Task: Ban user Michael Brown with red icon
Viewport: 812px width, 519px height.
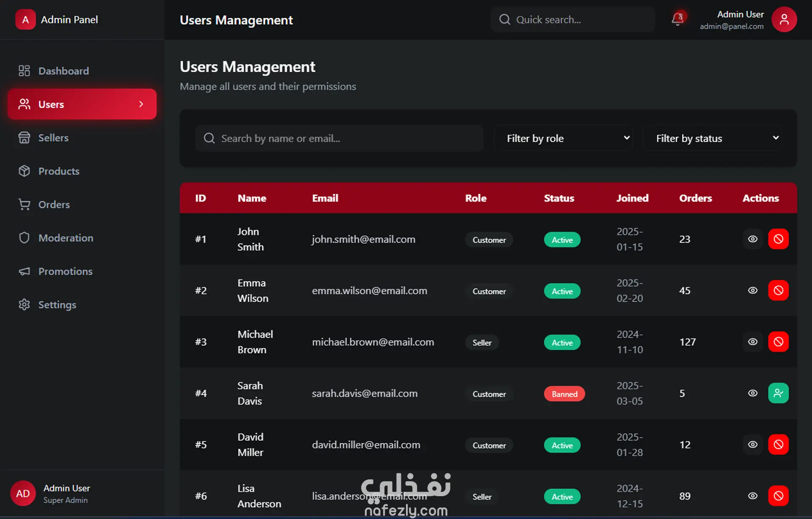Action: point(778,341)
